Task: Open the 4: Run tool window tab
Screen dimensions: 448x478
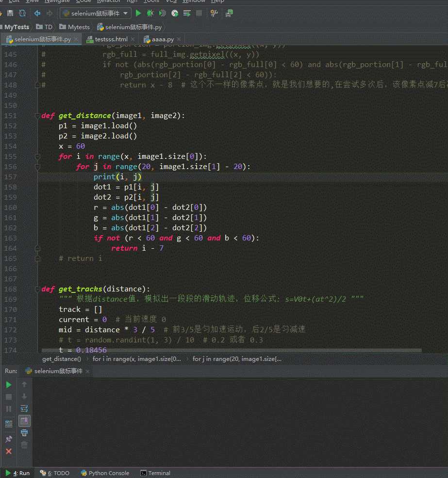Action: click(17, 473)
